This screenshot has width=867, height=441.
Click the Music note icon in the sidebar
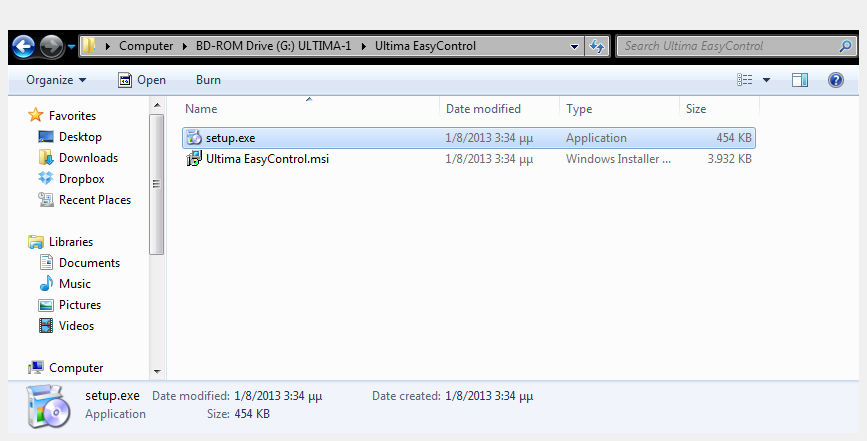(x=46, y=284)
